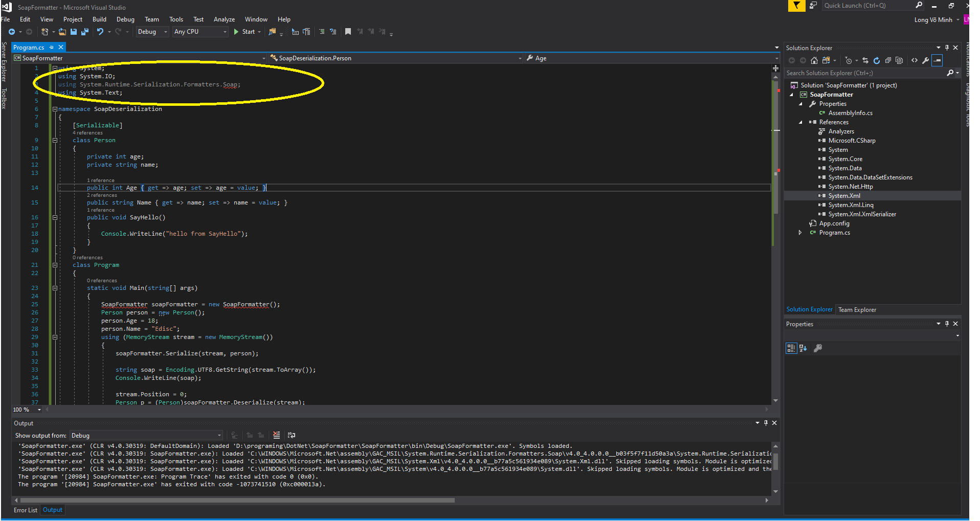Expand the Program.cs node in Solution Explorer
The image size is (980, 521).
[x=800, y=233]
